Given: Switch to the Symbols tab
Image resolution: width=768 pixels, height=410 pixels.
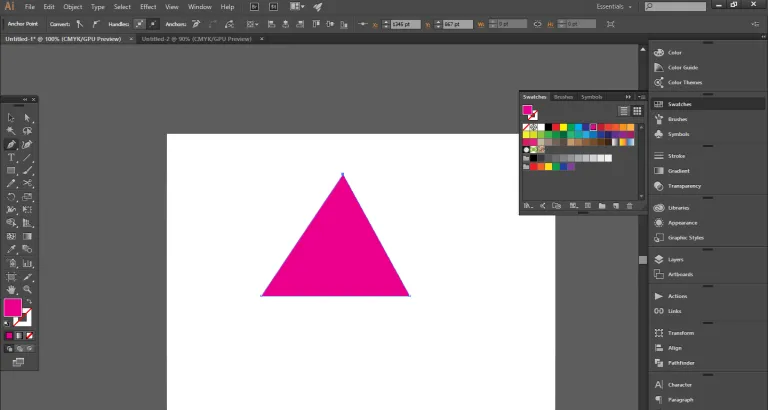Looking at the screenshot, I should [592, 97].
